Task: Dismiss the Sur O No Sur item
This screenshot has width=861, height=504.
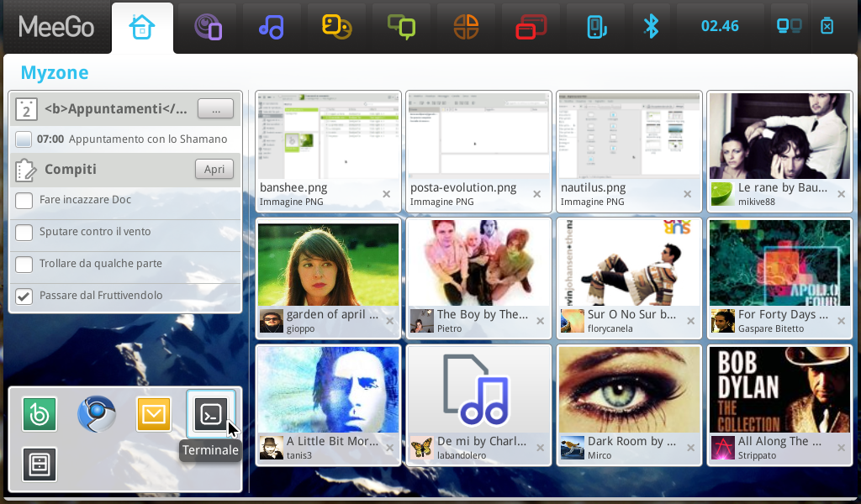Action: tap(691, 321)
